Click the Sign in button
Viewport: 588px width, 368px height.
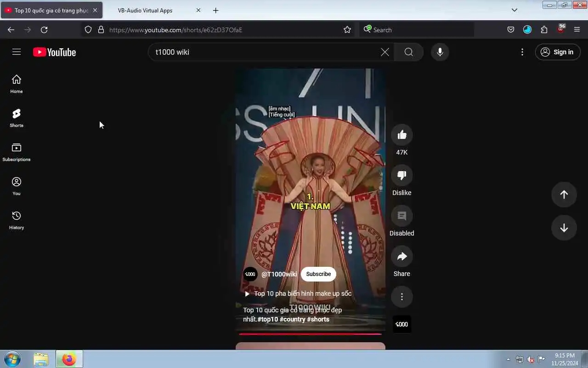pyautogui.click(x=558, y=52)
